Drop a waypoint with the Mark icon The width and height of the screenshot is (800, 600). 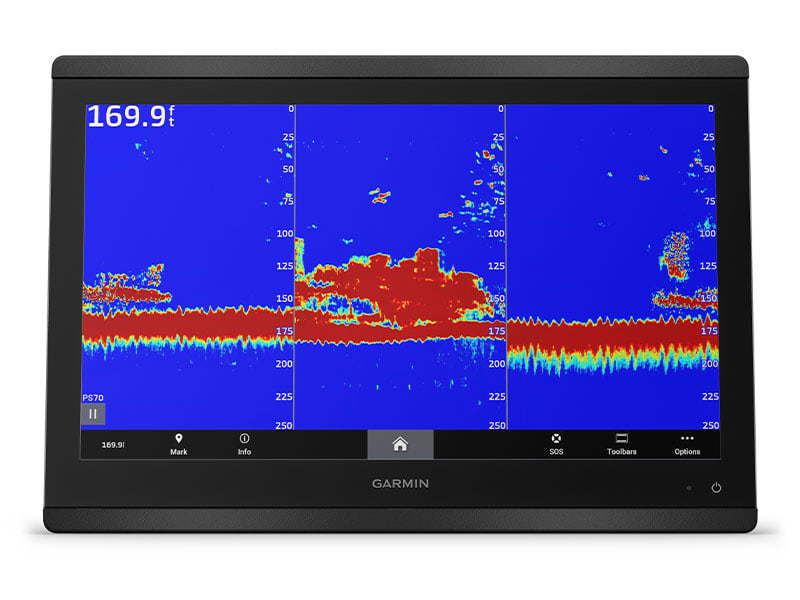click(178, 444)
